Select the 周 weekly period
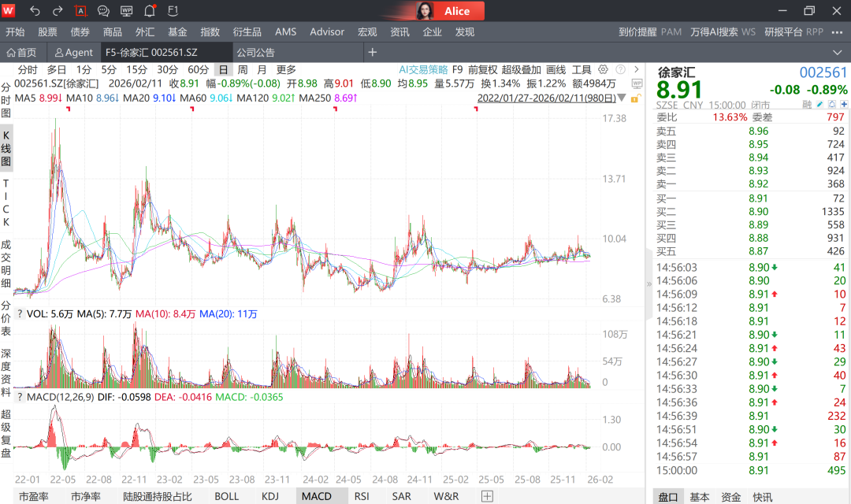851x504 pixels. pyautogui.click(x=243, y=69)
